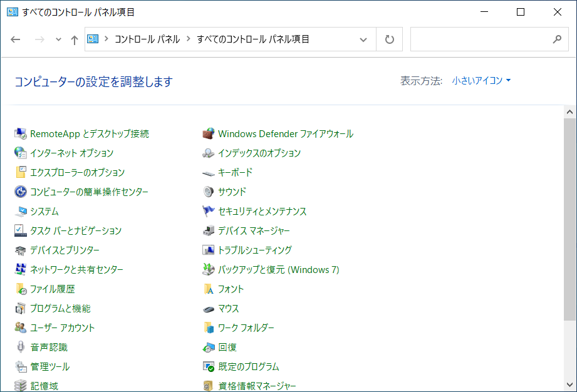The image size is (577, 392).
Task: Open インターネット オプション link
Action: click(x=72, y=153)
